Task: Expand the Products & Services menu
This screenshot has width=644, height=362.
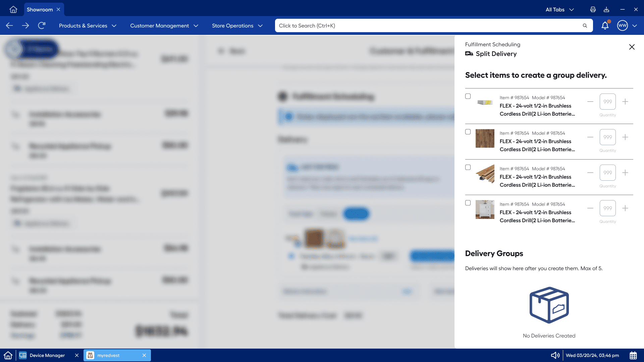Action: pos(88,25)
